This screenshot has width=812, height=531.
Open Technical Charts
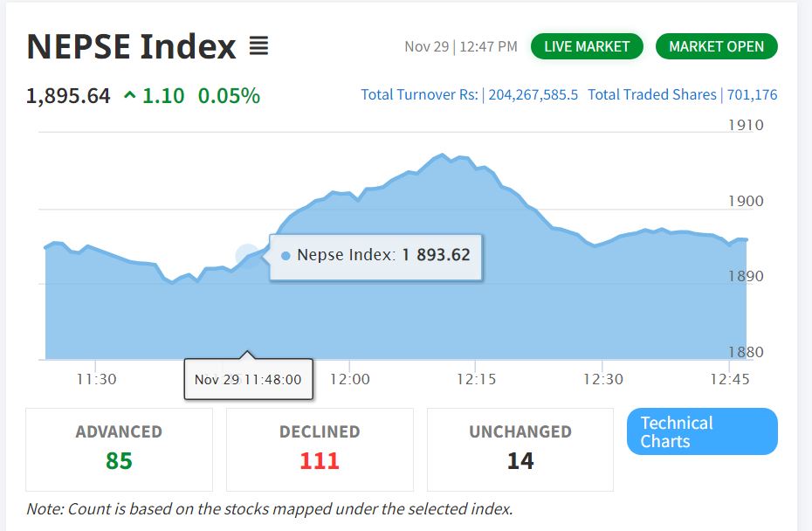pyautogui.click(x=701, y=431)
